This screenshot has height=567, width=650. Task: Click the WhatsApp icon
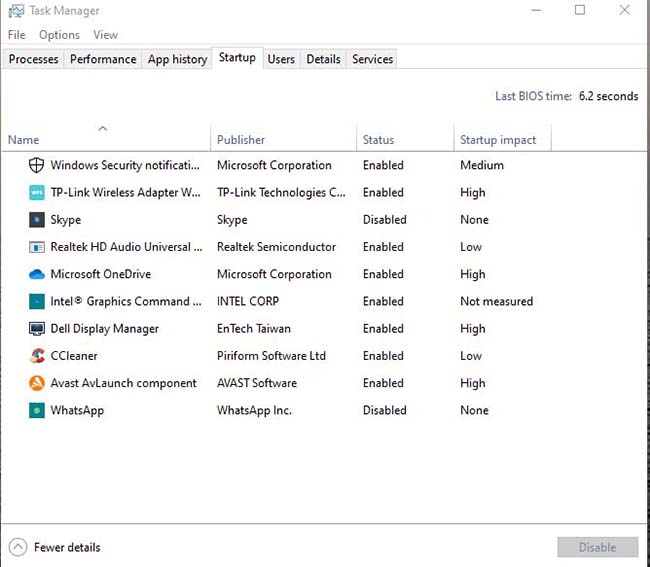pyautogui.click(x=36, y=410)
